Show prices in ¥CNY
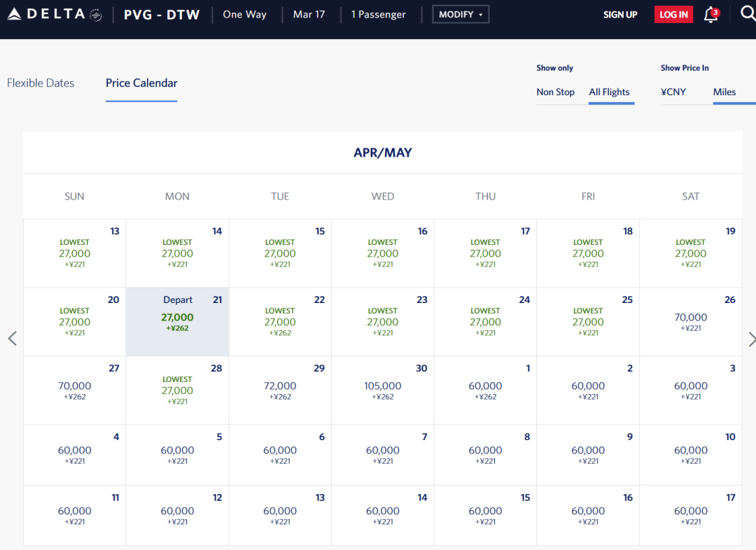This screenshot has height=550, width=756. click(673, 92)
